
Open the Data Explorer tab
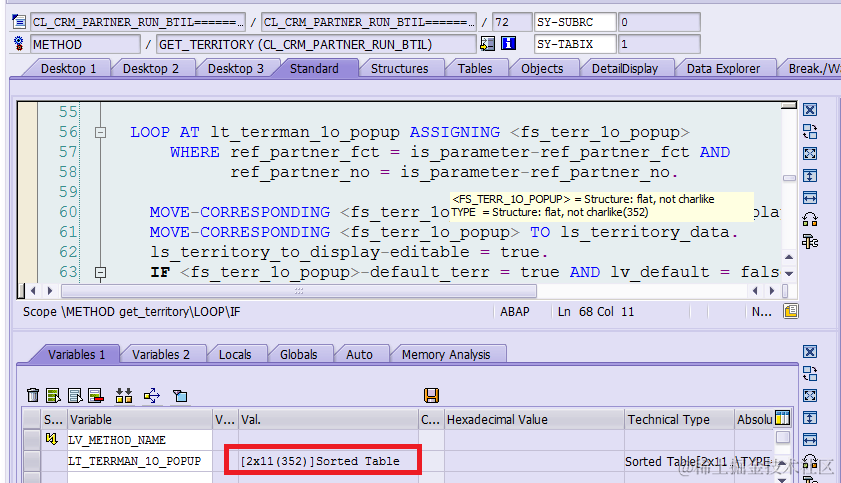tap(723, 69)
